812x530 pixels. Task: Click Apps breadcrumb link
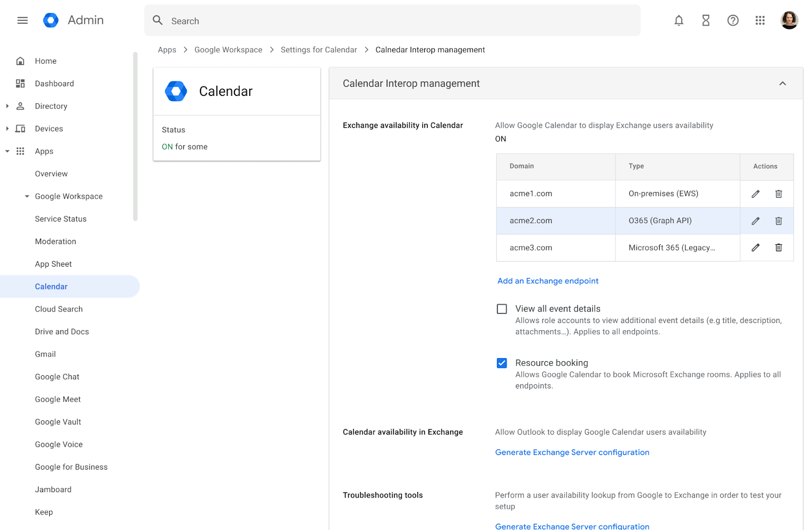point(167,50)
